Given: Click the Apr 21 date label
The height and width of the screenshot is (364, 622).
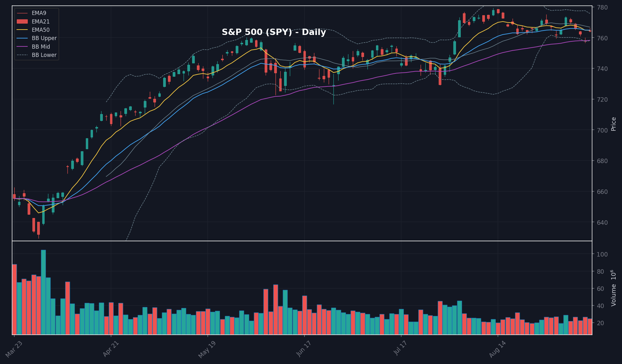Looking at the screenshot, I should pos(111,349).
